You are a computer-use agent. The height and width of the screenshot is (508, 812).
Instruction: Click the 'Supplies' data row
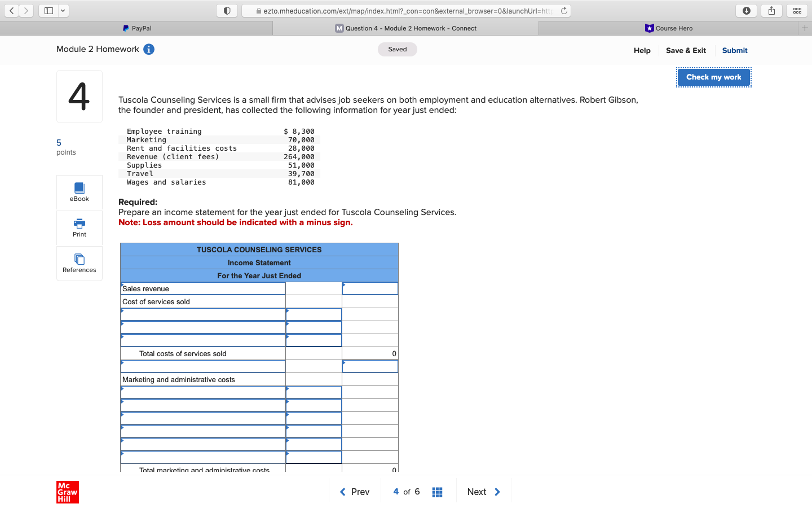219,165
